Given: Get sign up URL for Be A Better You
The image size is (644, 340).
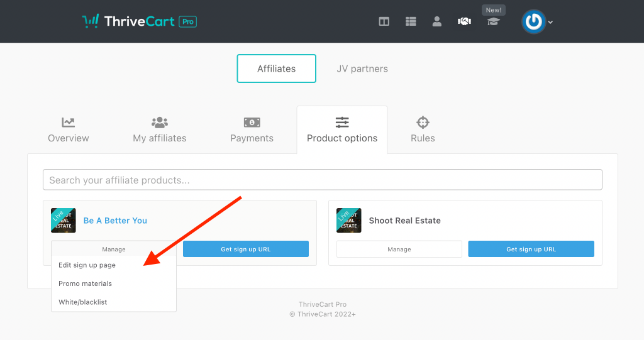Looking at the screenshot, I should coord(246,249).
